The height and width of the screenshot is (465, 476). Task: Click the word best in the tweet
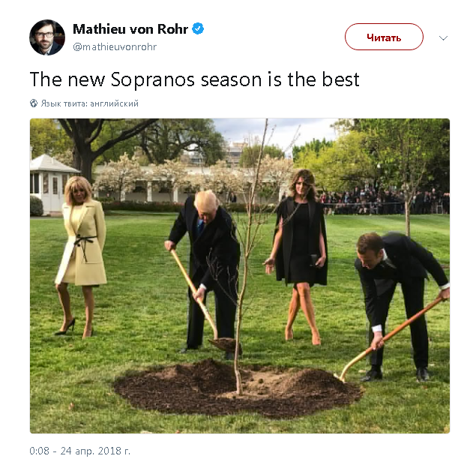340,79
